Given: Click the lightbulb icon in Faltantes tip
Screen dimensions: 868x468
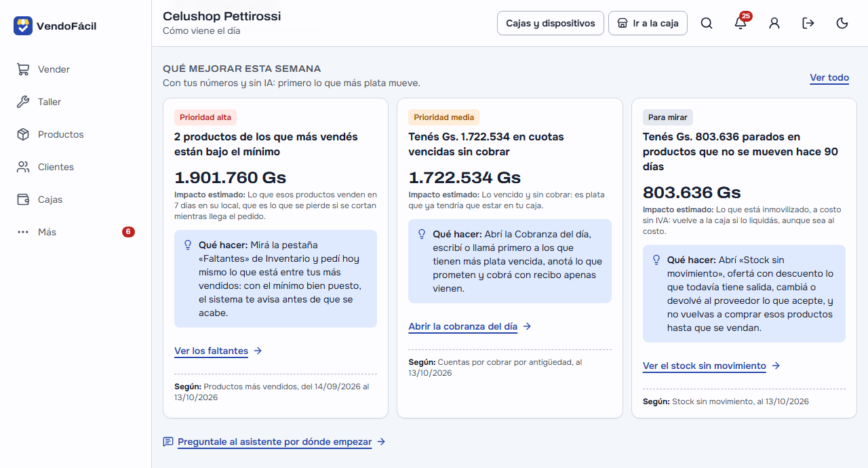Looking at the screenshot, I should coord(188,245).
